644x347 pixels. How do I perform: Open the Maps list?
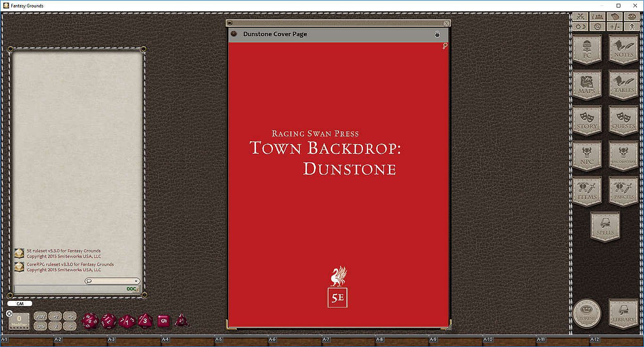coord(587,85)
